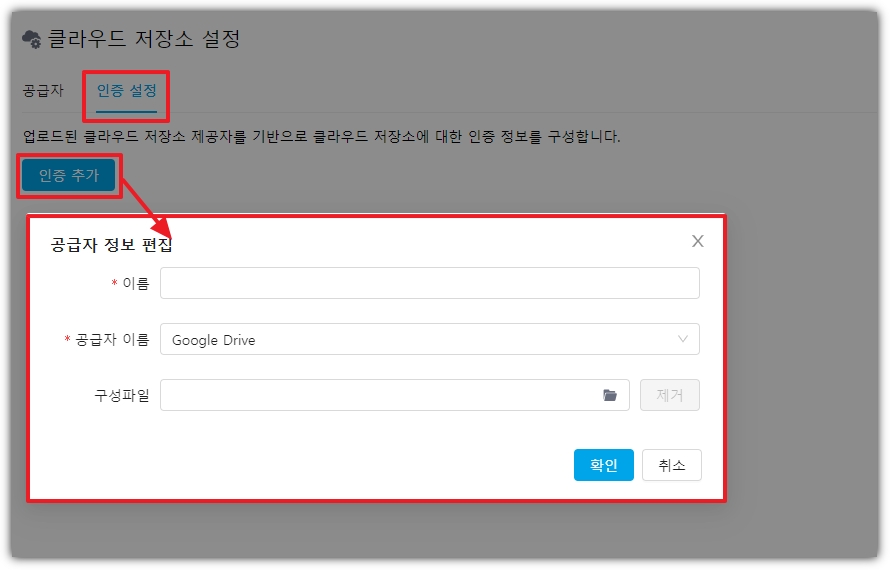Screen dimensions: 890x570
Task: Click the 공급자 정보 편집 dialog title
Action: click(x=111, y=245)
